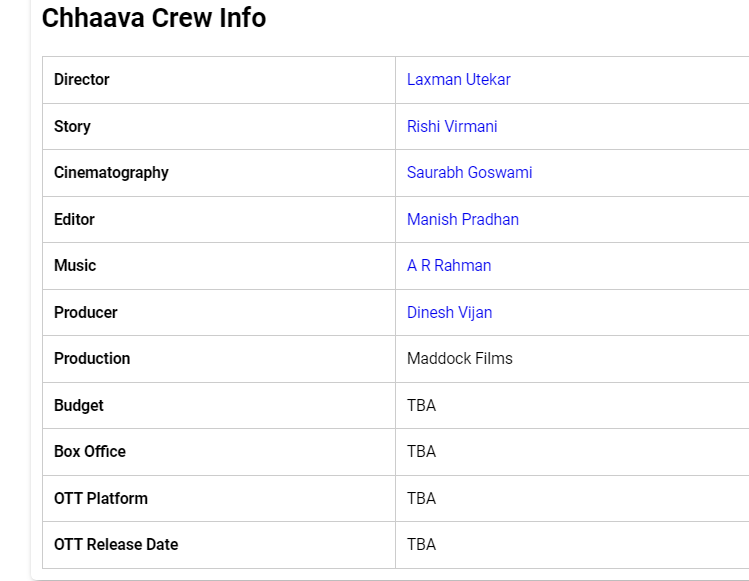The width and height of the screenshot is (749, 581).
Task: Open the Rishi Virmani story link
Action: pos(452,126)
